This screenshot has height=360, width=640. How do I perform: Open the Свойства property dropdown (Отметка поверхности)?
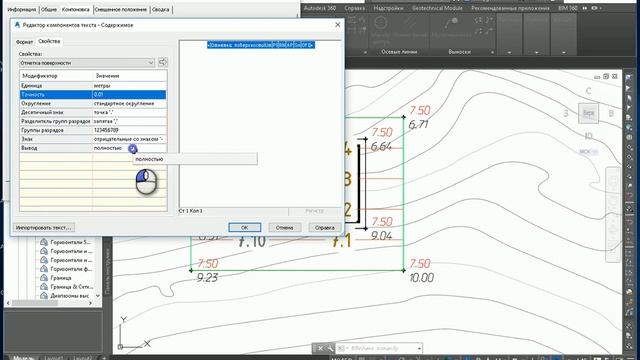[87, 63]
